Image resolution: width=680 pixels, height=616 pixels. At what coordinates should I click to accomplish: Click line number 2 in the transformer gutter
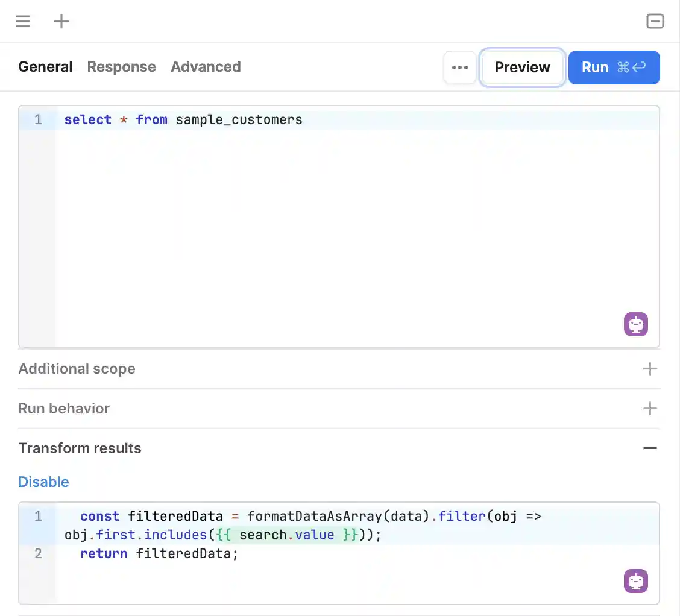(x=38, y=553)
